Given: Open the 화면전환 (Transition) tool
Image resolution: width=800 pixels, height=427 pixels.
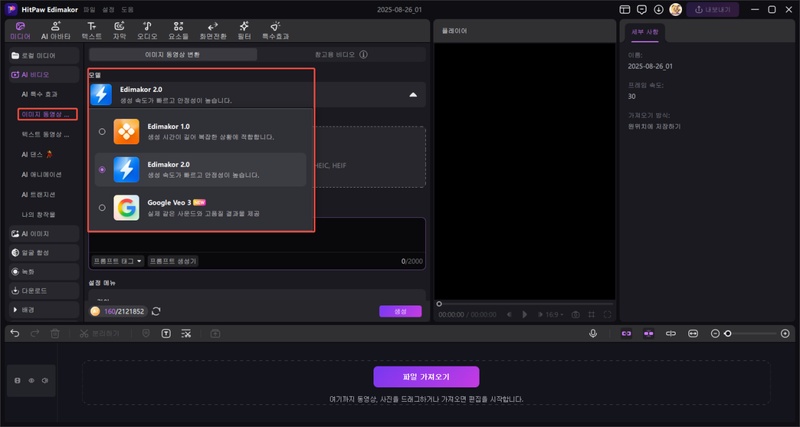Looking at the screenshot, I should coord(213,31).
